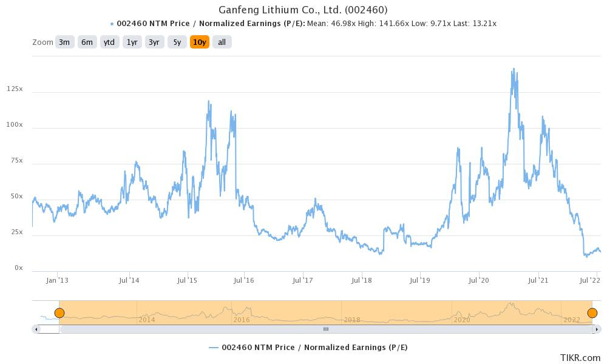
Task: Click the 100x y-axis label
Action: (15, 124)
